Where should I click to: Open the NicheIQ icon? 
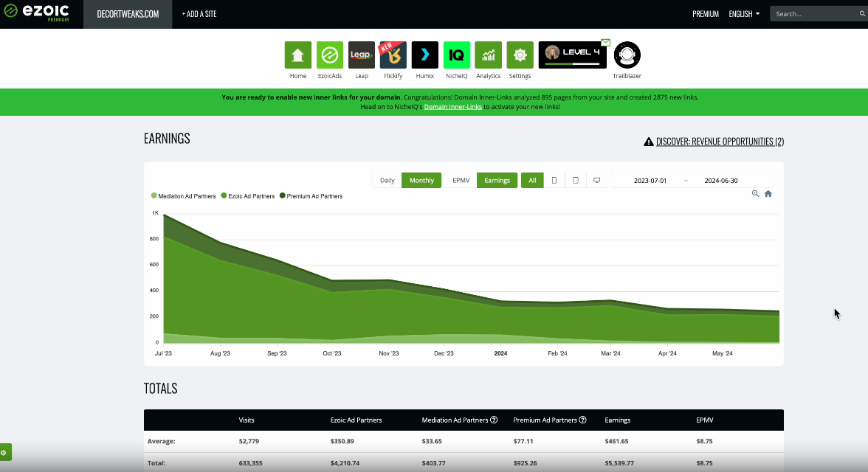click(457, 55)
